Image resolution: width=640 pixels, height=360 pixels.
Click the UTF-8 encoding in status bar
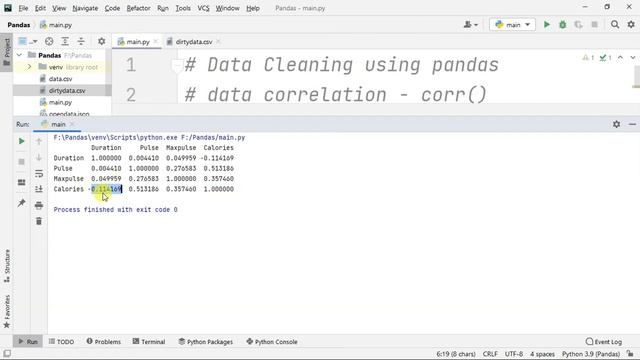click(514, 354)
